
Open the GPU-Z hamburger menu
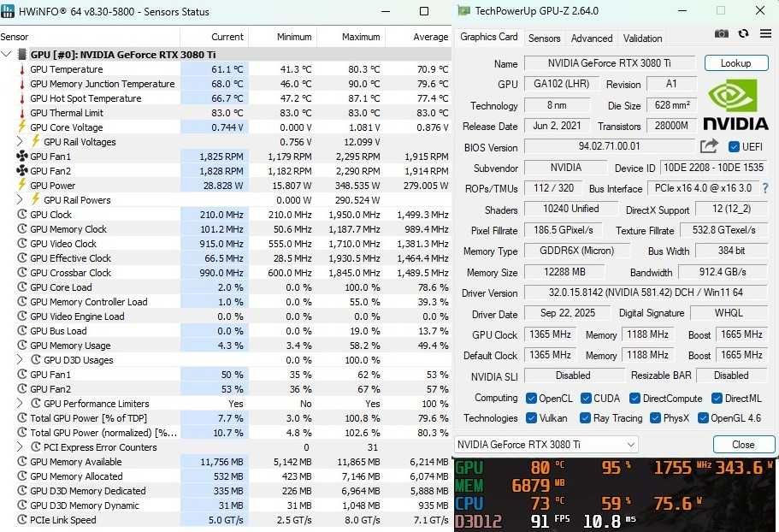pyautogui.click(x=765, y=33)
